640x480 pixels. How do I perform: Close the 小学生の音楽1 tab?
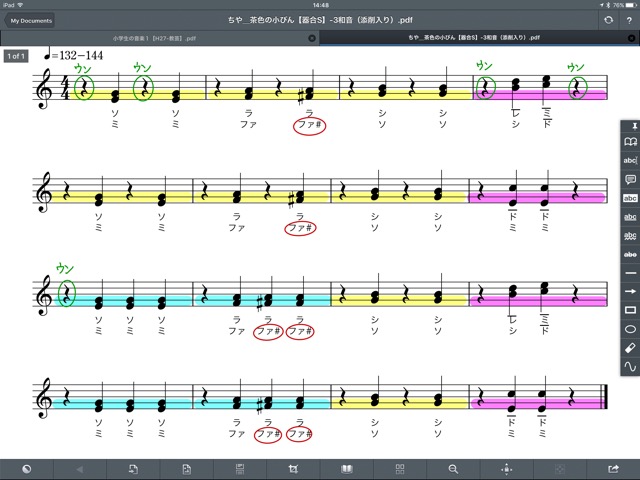312,38
